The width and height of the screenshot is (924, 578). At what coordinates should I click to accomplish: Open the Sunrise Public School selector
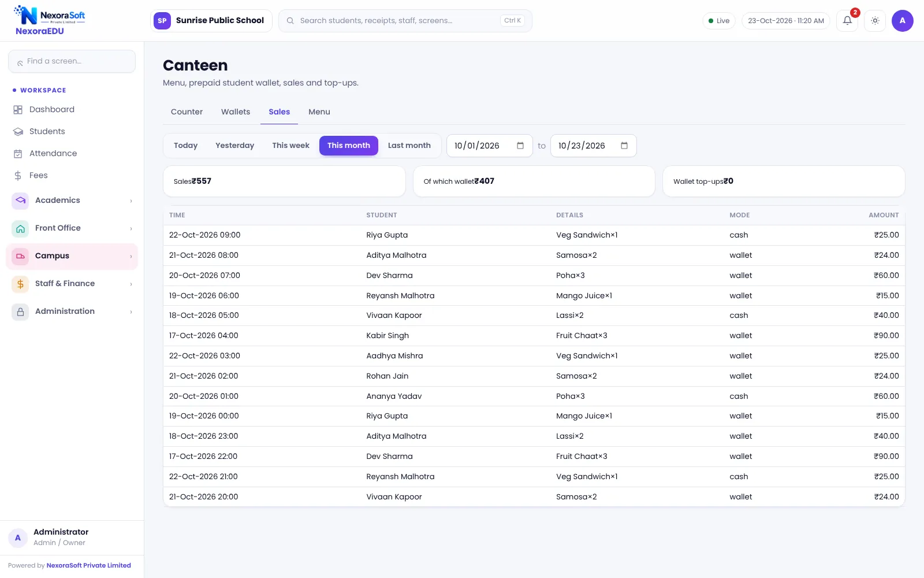click(211, 21)
